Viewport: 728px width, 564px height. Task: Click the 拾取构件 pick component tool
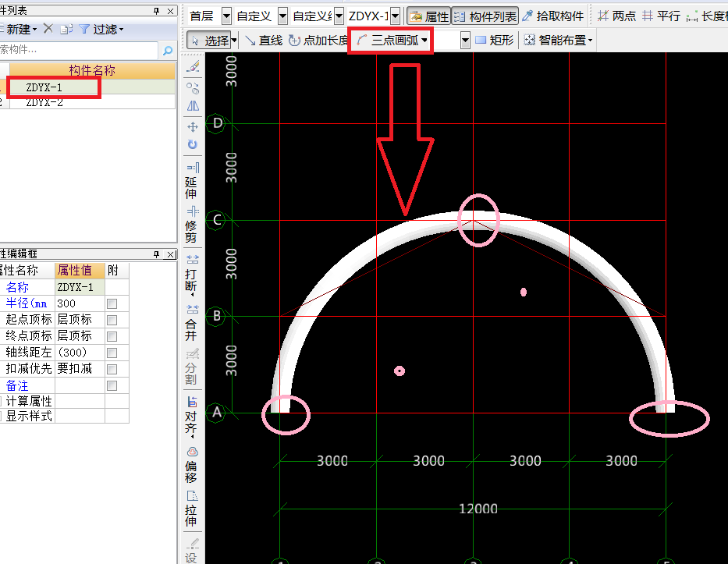[552, 16]
